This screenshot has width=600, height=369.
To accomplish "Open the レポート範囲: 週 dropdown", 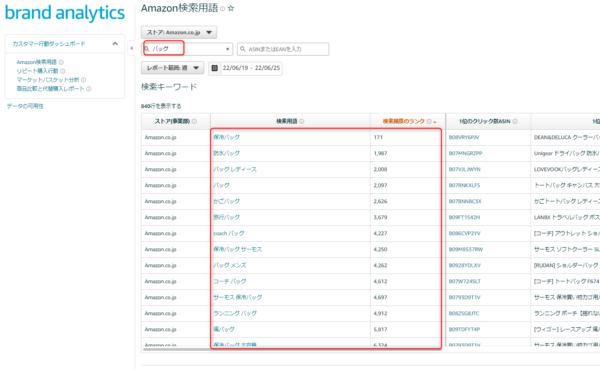I will click(172, 68).
